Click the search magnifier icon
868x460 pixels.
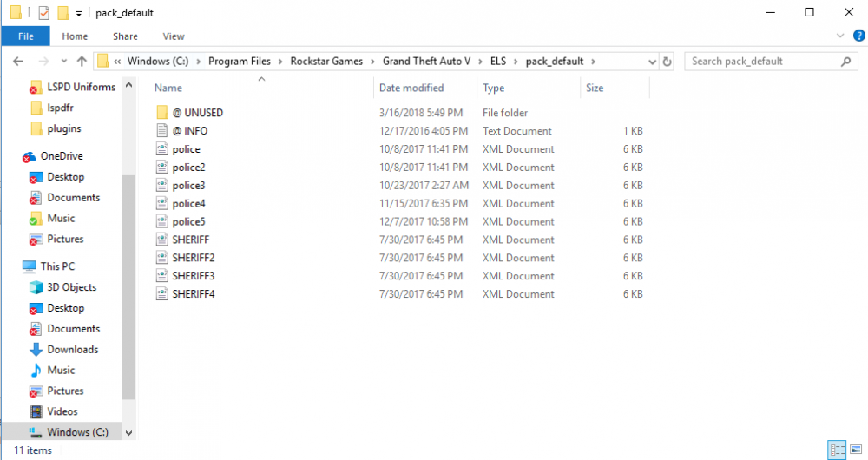tap(845, 62)
